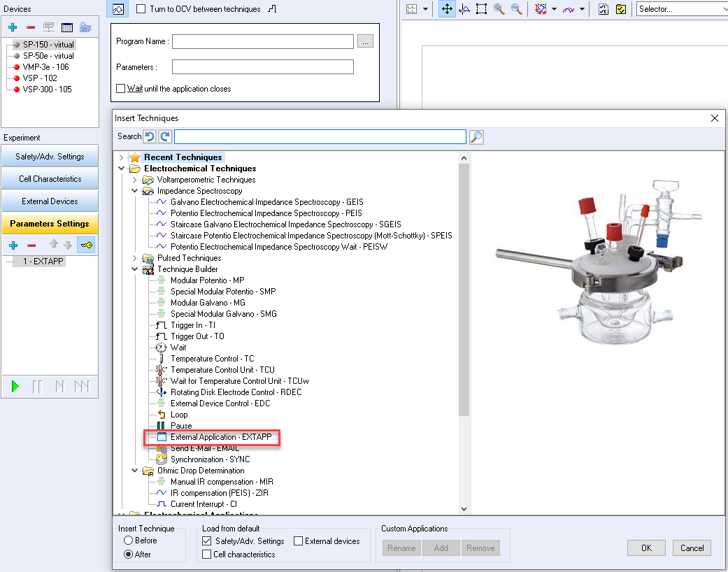
Task: Click the search magnifier in Insert Techniques
Action: 476,137
